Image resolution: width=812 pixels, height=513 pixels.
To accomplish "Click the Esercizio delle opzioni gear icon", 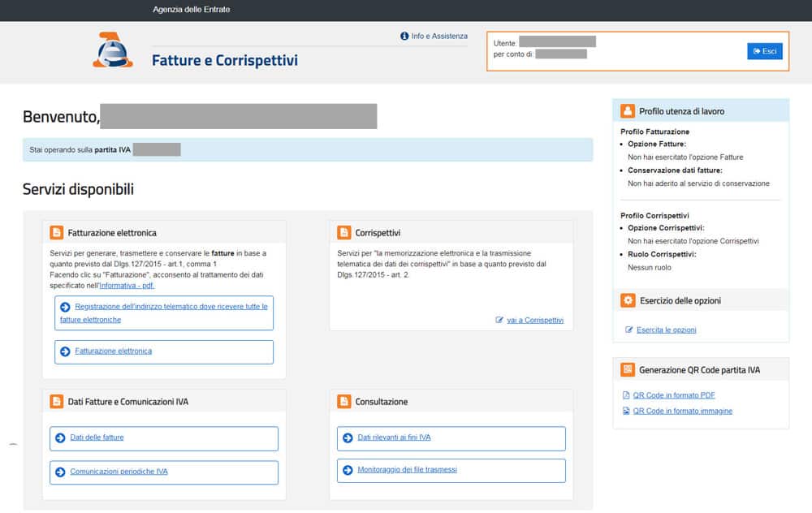I will tap(627, 300).
